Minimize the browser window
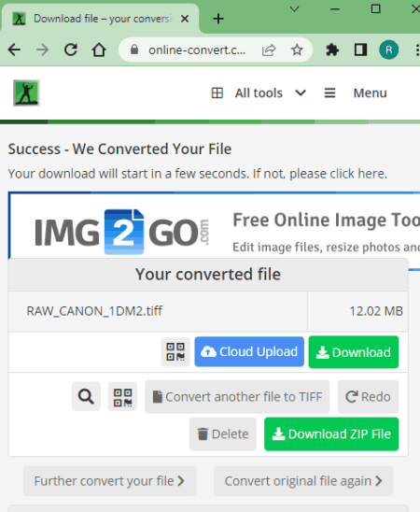The image size is (420, 512). 335,8
